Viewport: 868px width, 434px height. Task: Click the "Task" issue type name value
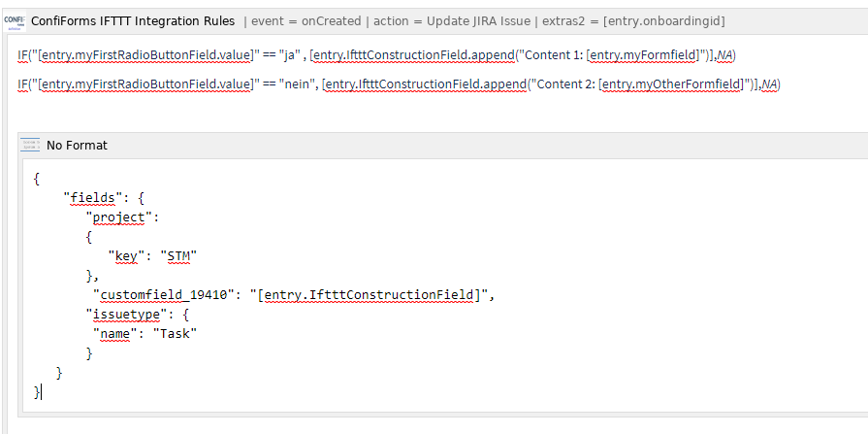click(x=175, y=334)
